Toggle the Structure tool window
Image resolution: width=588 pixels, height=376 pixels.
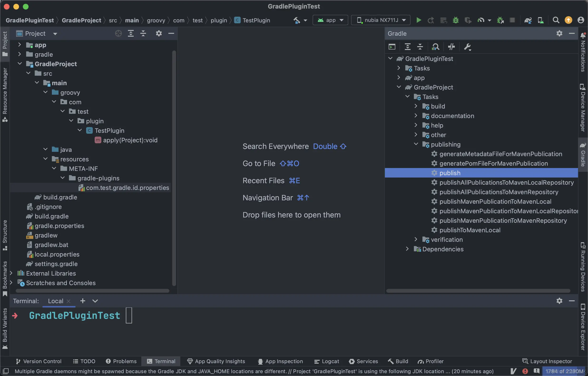point(5,235)
